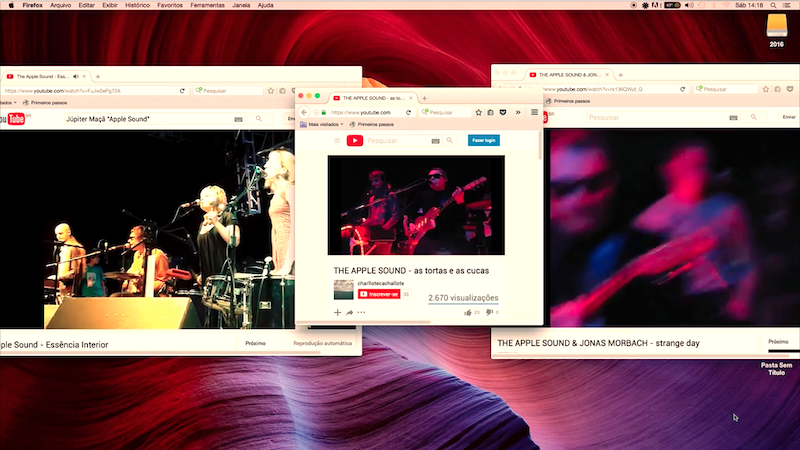Click the 'Inscrever-se' subscribe button

point(380,294)
